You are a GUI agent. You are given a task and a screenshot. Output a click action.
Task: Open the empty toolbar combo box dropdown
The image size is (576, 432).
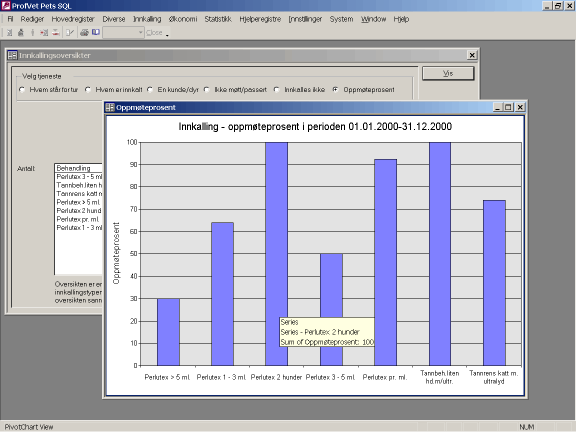[x=140, y=33]
